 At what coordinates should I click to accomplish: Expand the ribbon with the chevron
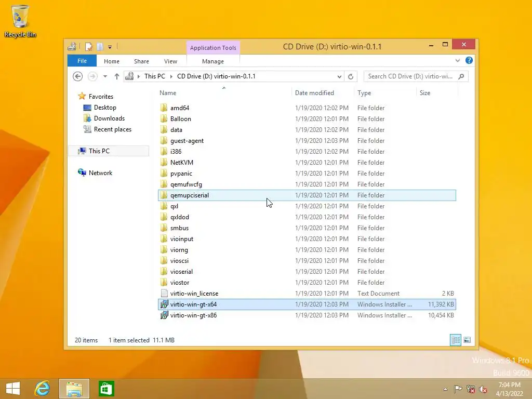point(458,60)
